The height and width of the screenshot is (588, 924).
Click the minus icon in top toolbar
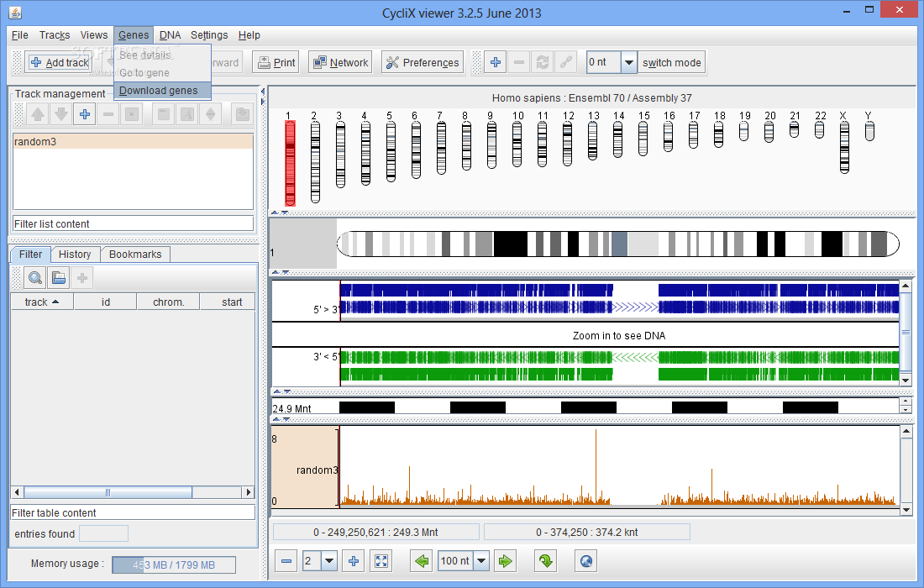(x=518, y=62)
